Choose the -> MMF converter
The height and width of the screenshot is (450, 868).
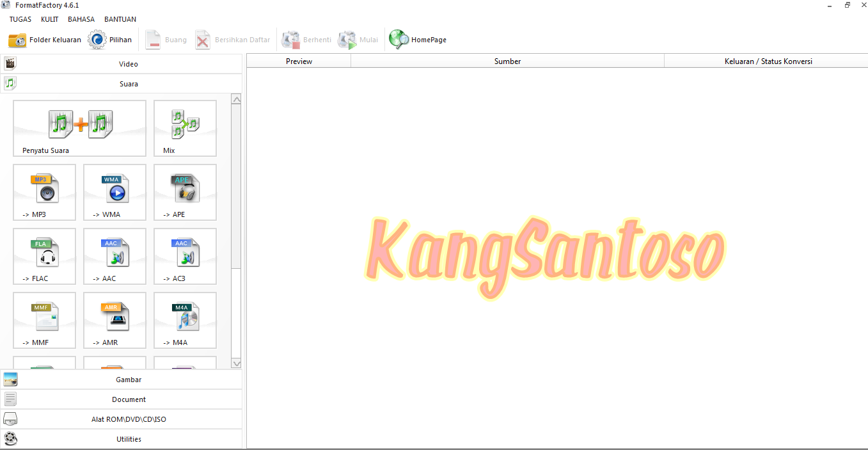click(44, 320)
